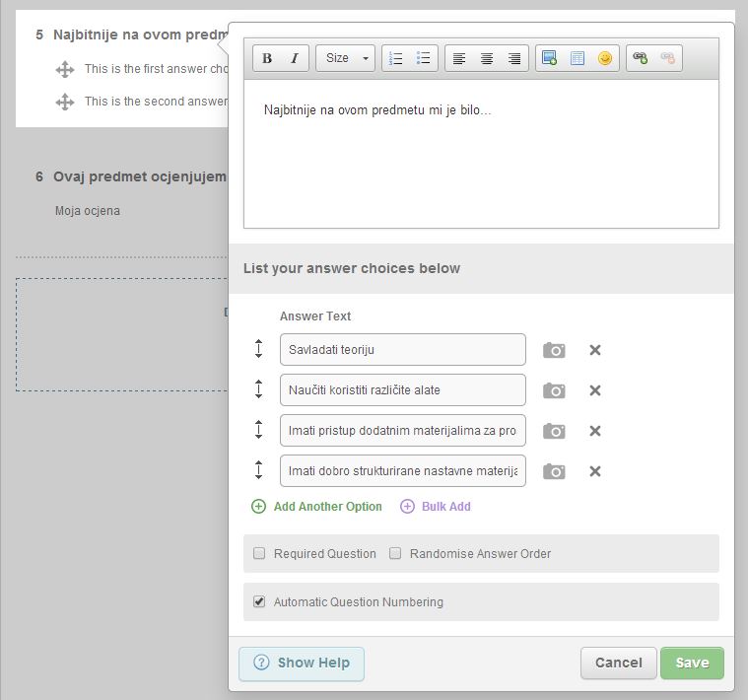Click the insert link toolbar icon

tap(641, 58)
